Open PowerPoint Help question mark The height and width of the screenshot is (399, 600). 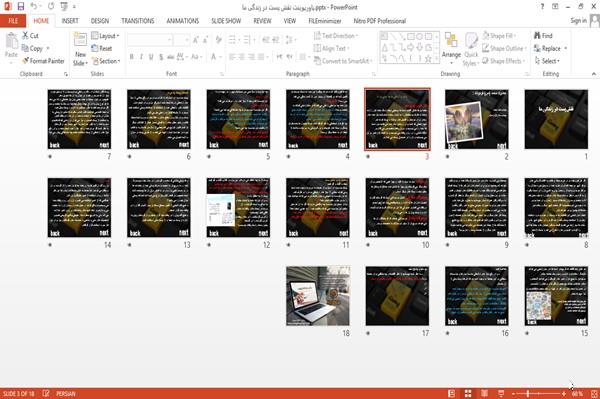click(542, 7)
